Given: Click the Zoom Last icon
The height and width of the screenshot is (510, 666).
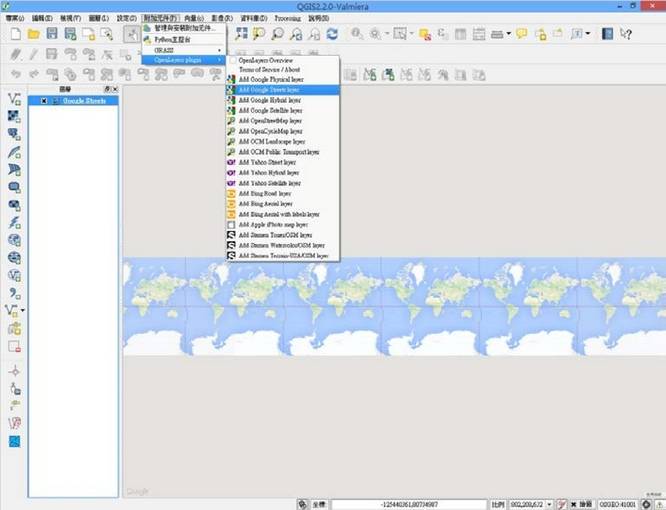Looking at the screenshot, I should click(x=296, y=34).
